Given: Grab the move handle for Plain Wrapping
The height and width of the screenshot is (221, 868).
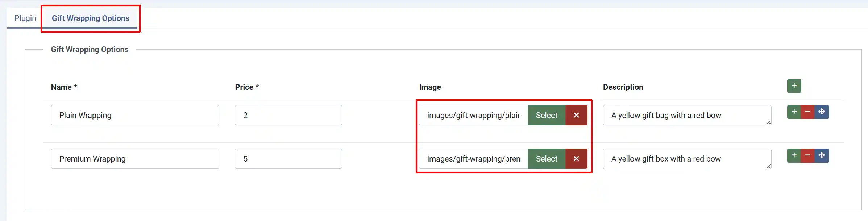Looking at the screenshot, I should pyautogui.click(x=822, y=112).
